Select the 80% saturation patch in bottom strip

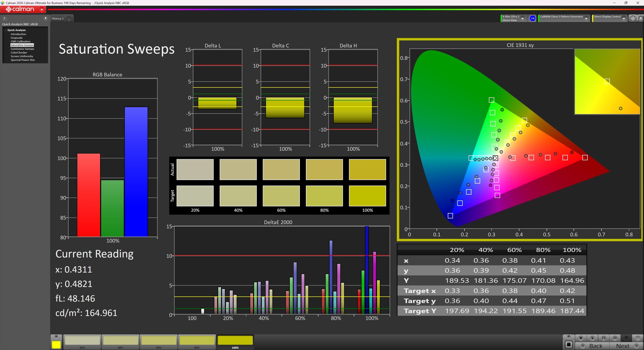click(197, 342)
